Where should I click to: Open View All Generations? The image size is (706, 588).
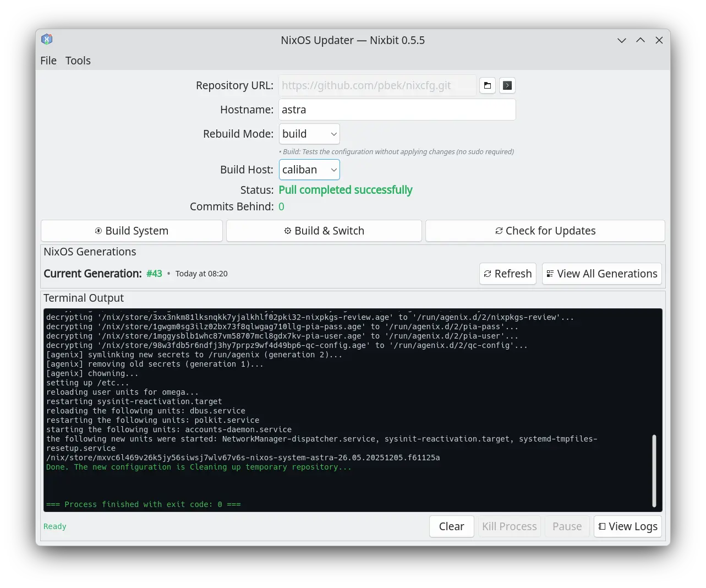pyautogui.click(x=602, y=274)
